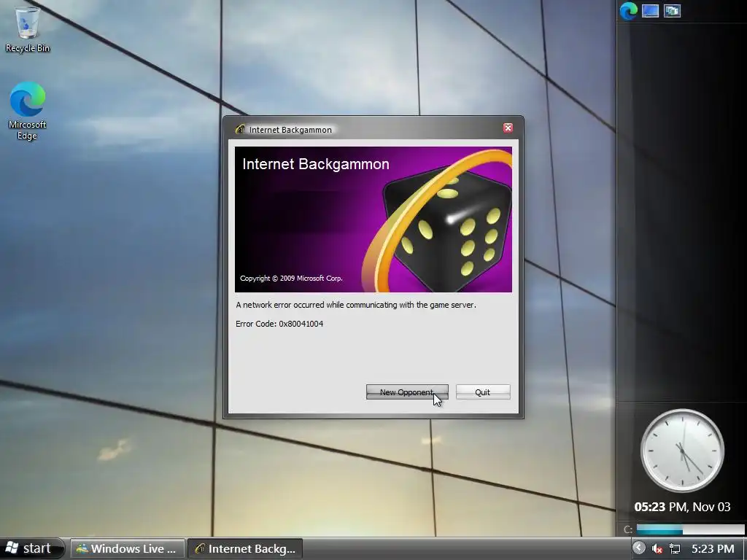Click the 05:23 PM, Nov 03 date text
This screenshot has width=747, height=560.
[x=682, y=507]
